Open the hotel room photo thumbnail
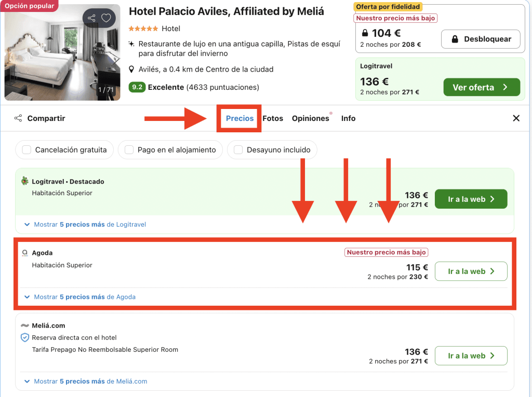The width and height of the screenshot is (532, 397). tap(62, 52)
